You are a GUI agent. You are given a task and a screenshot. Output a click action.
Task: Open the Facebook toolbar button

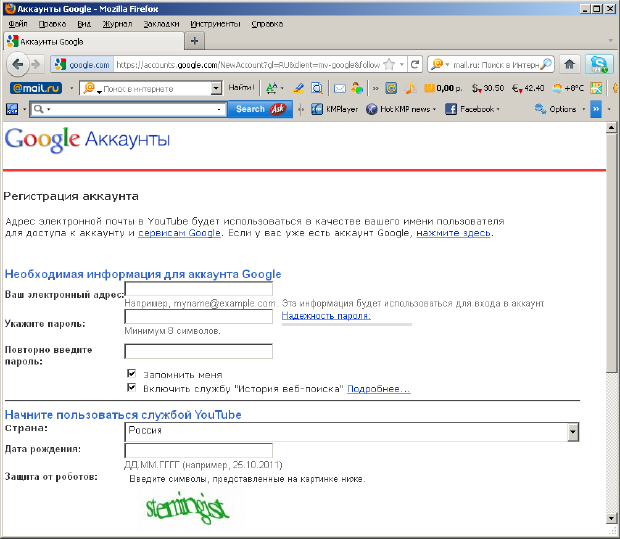click(472, 109)
